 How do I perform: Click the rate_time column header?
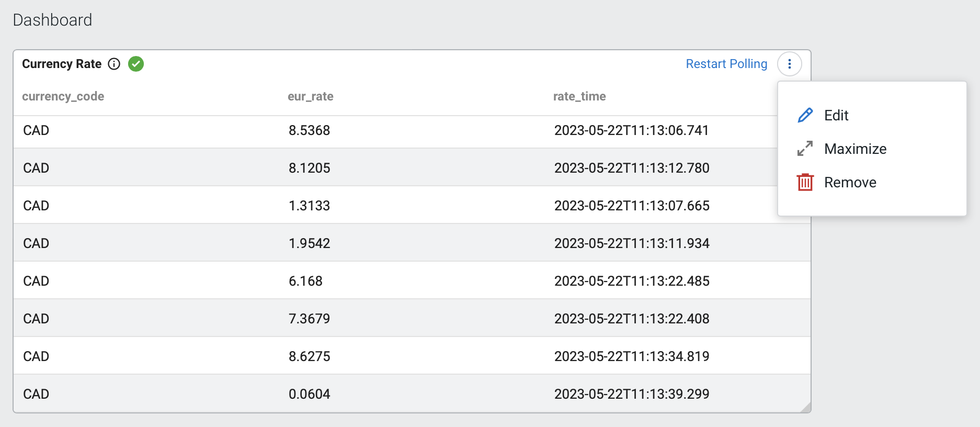point(579,96)
